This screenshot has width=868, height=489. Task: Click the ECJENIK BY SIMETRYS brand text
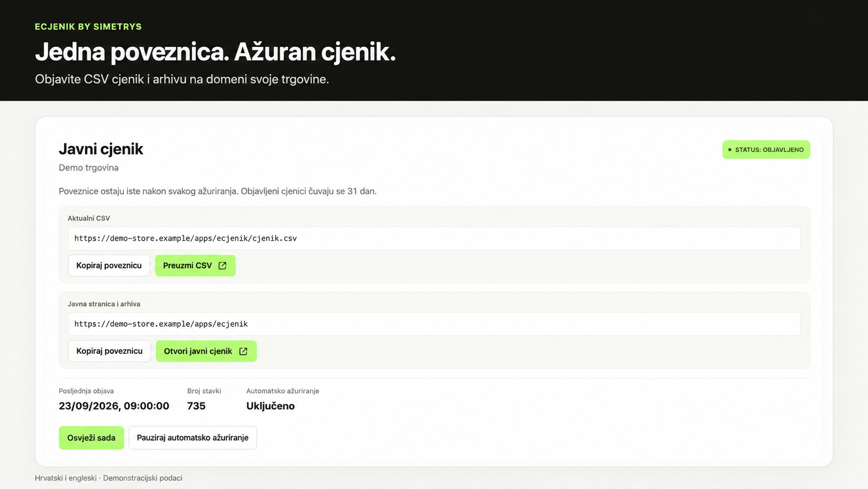pos(88,27)
